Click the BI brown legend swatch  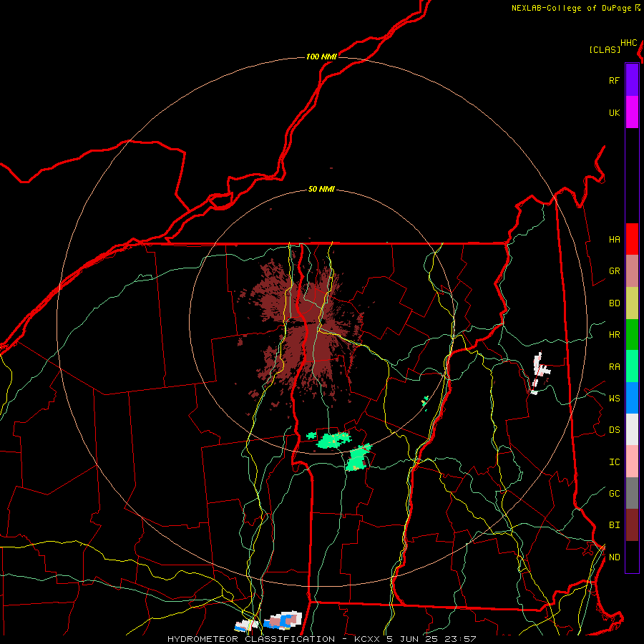coord(632,525)
